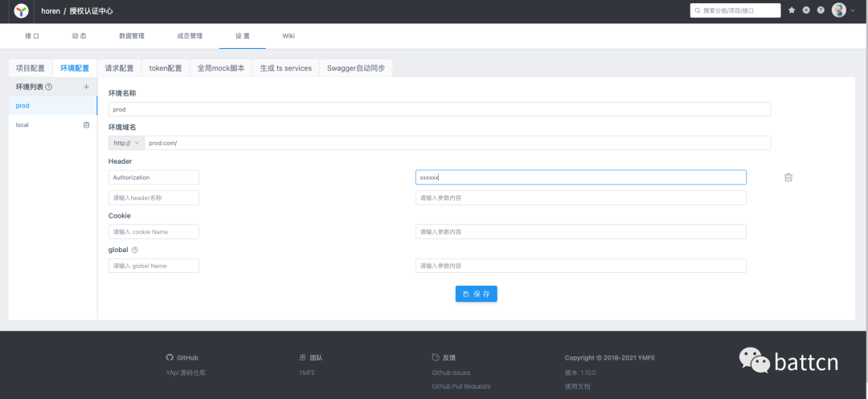Click the YApi logo in the header

point(22,10)
